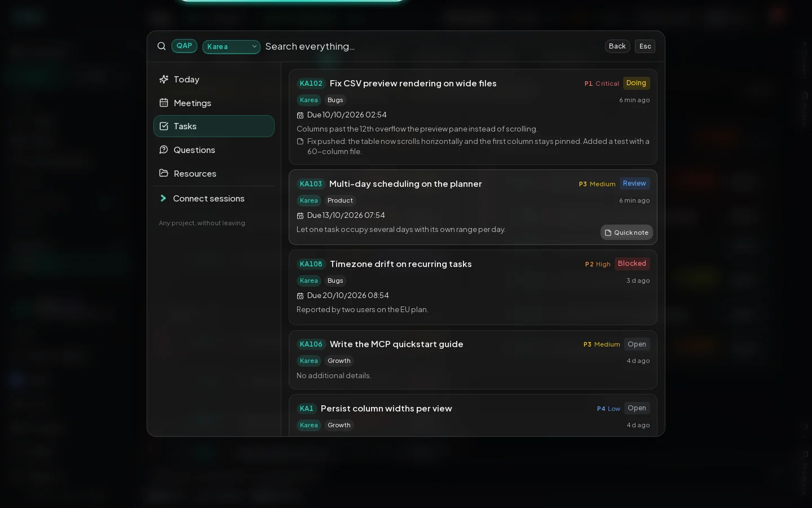Screen dimensions: 812x508
Task: Click the note icon under KA102 description
Action: (300, 142)
